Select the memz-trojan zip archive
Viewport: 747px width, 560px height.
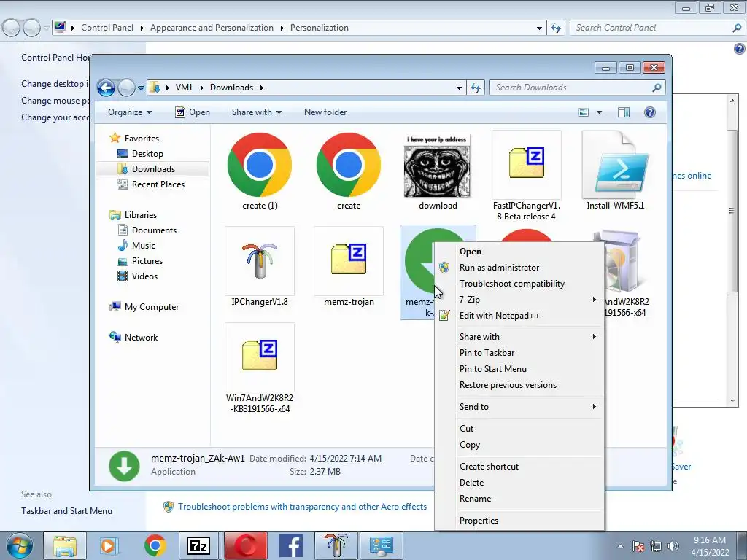[349, 260]
